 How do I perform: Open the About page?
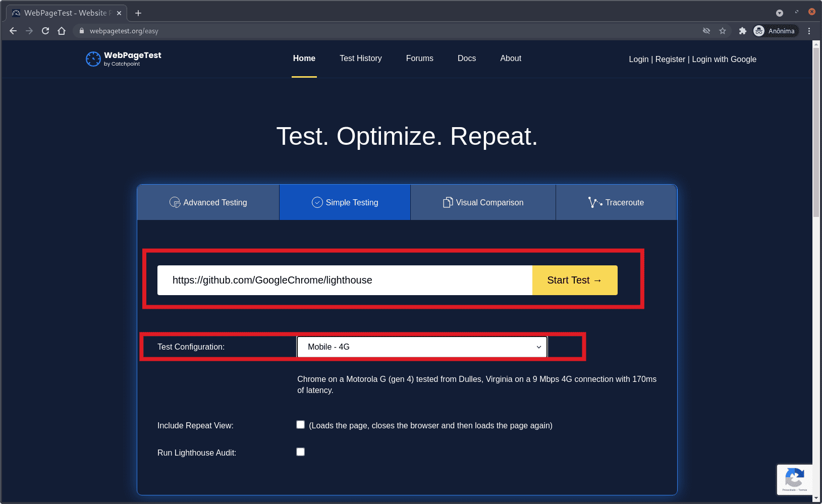tap(511, 59)
